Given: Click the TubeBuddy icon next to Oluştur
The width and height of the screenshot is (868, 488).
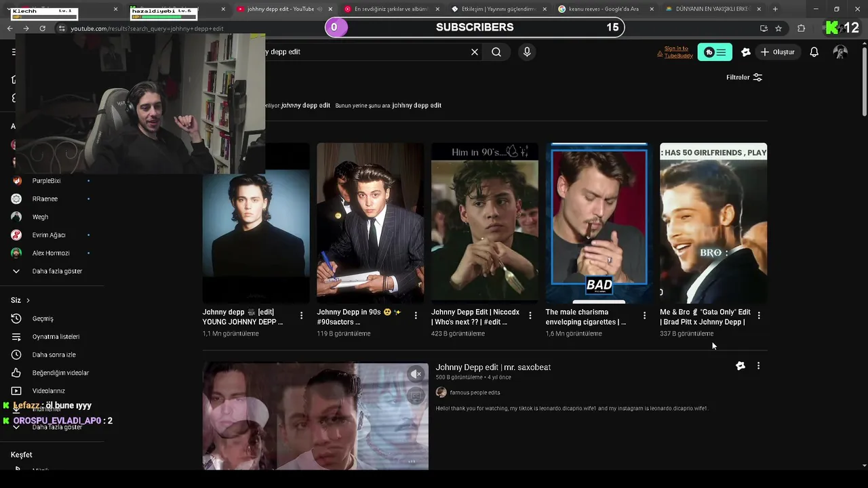Looking at the screenshot, I should (x=746, y=52).
